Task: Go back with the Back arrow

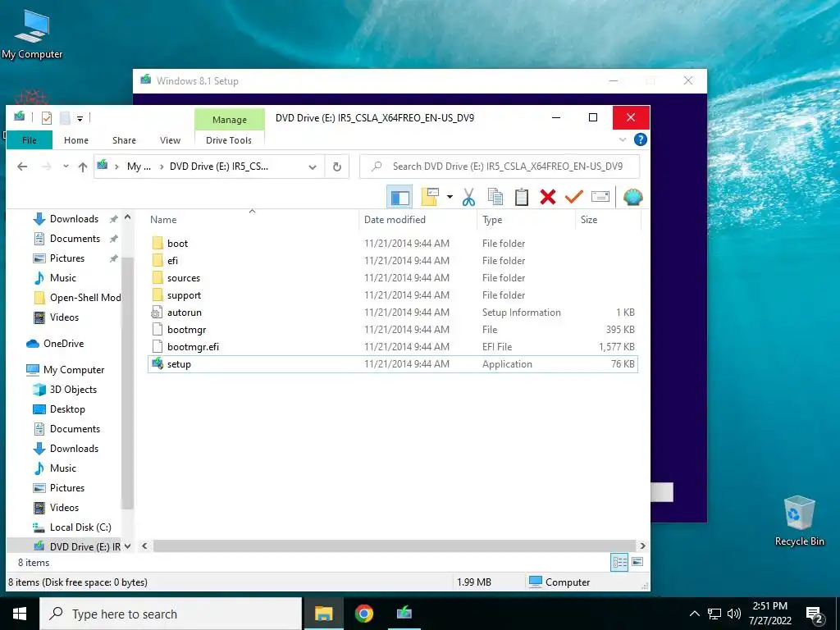Action: pyautogui.click(x=22, y=167)
